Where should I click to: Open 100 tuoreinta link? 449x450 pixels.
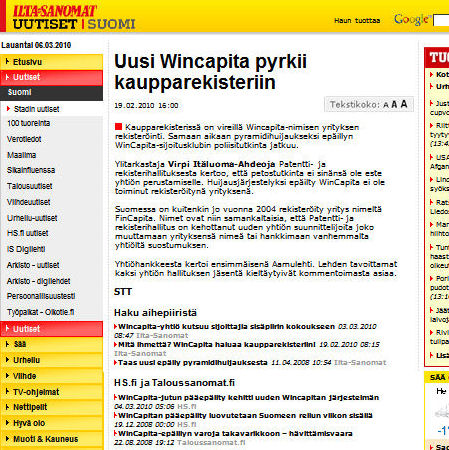[x=29, y=123]
